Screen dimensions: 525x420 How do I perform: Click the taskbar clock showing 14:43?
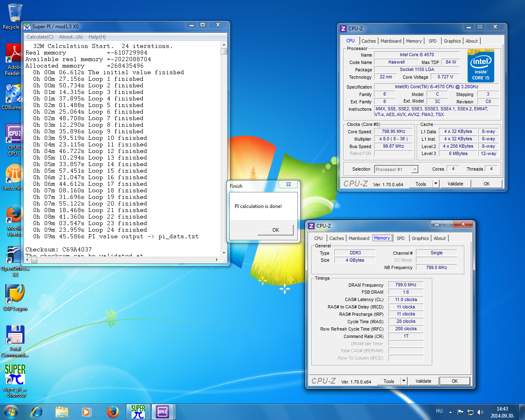coord(502,412)
